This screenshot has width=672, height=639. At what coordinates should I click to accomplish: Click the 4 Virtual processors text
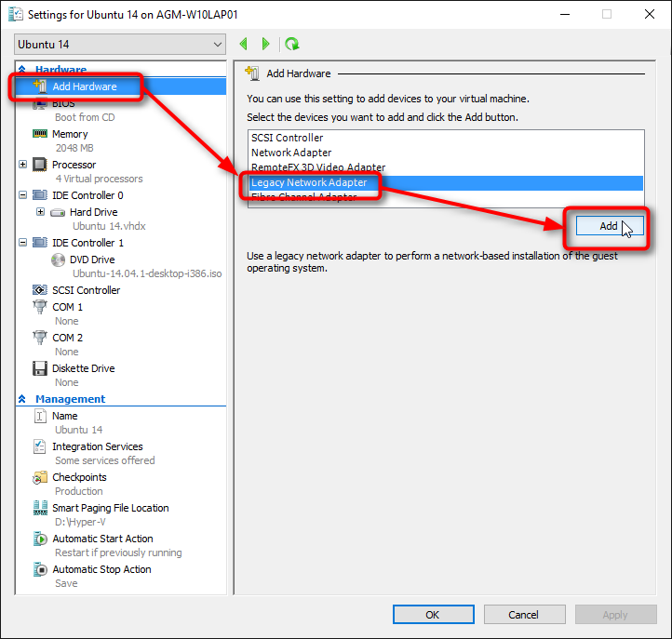click(x=99, y=179)
